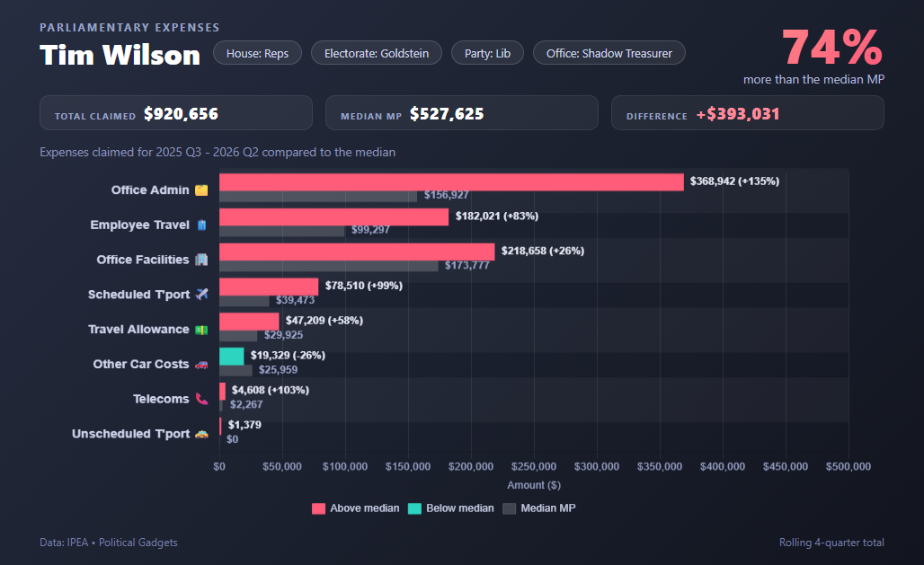Click the Tim Wilson name heading
The width and height of the screenshot is (924, 565).
pos(120,55)
